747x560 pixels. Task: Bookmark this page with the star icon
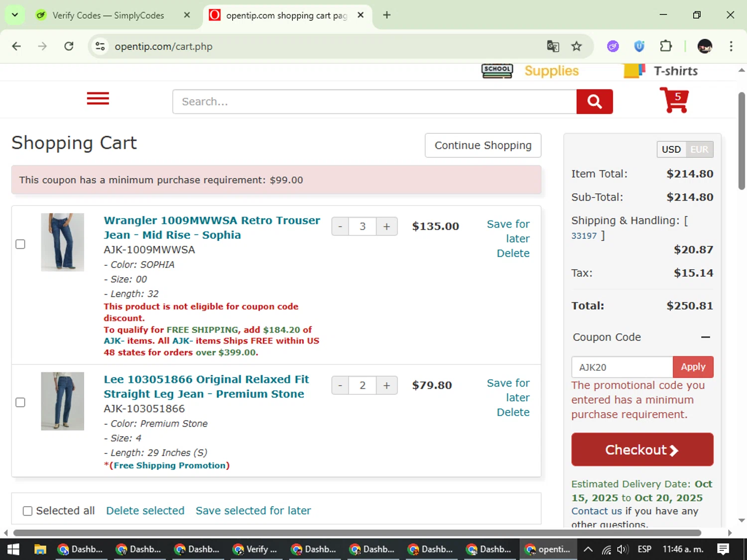point(577,46)
